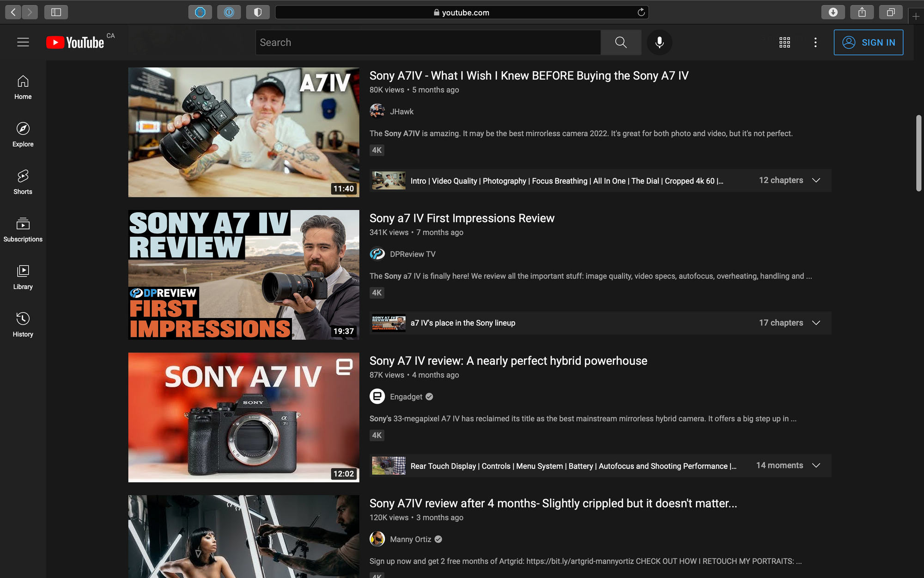Select Explore in the sidebar
Image resolution: width=924 pixels, height=578 pixels.
click(x=23, y=135)
